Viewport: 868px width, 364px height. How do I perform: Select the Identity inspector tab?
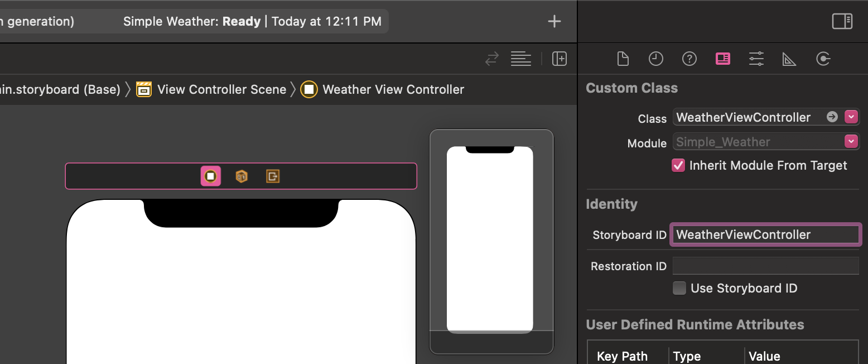(x=723, y=59)
